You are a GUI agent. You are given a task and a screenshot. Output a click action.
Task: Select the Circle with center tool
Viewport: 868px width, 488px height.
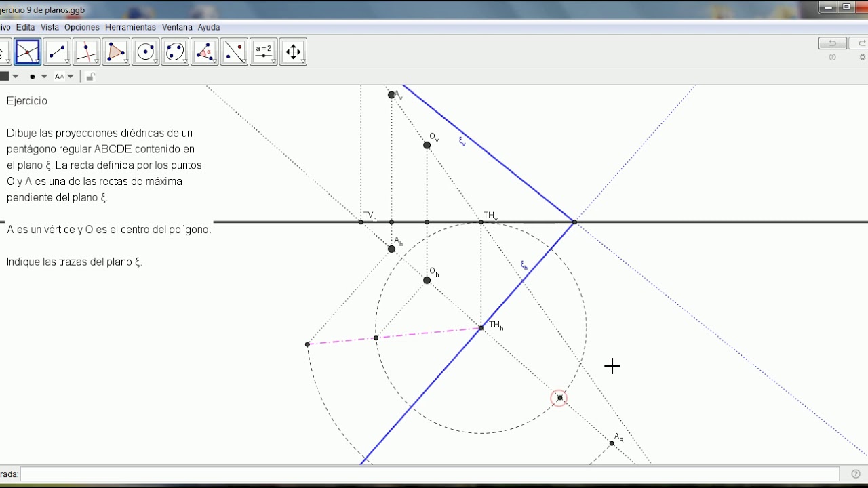coord(145,52)
